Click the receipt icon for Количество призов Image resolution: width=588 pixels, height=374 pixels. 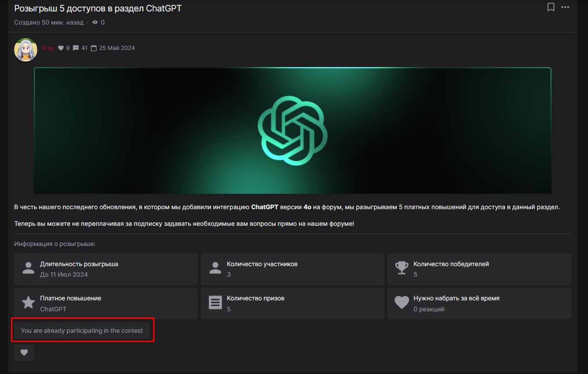pos(215,303)
